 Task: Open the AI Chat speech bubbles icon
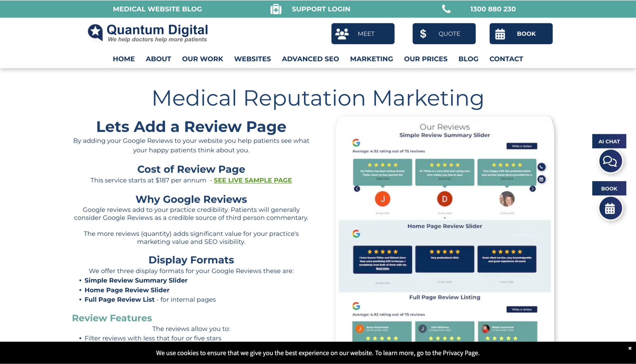pos(610,161)
